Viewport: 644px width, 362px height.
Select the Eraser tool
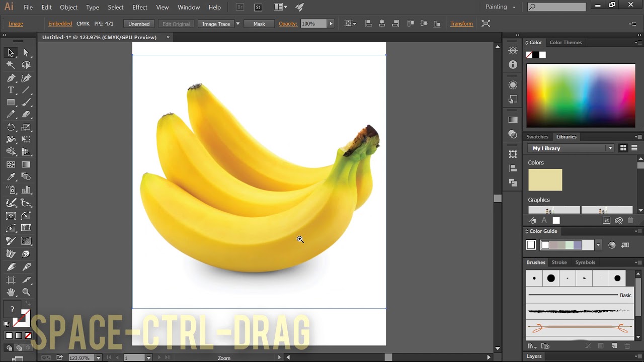[x=26, y=115]
